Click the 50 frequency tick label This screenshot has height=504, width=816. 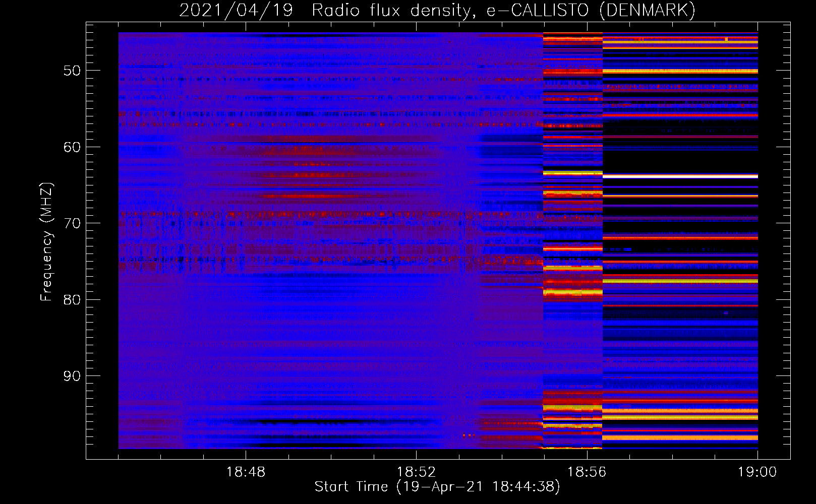tap(72, 71)
